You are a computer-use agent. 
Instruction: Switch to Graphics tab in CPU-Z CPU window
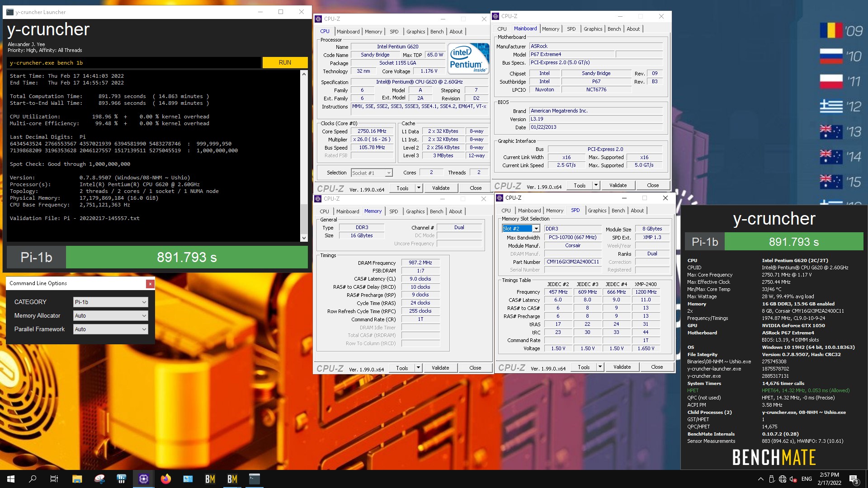[415, 32]
